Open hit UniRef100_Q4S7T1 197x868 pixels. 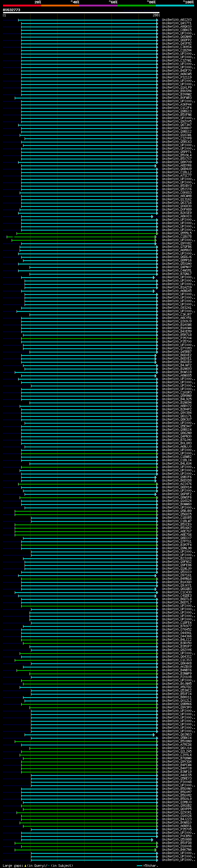click(177, 23)
